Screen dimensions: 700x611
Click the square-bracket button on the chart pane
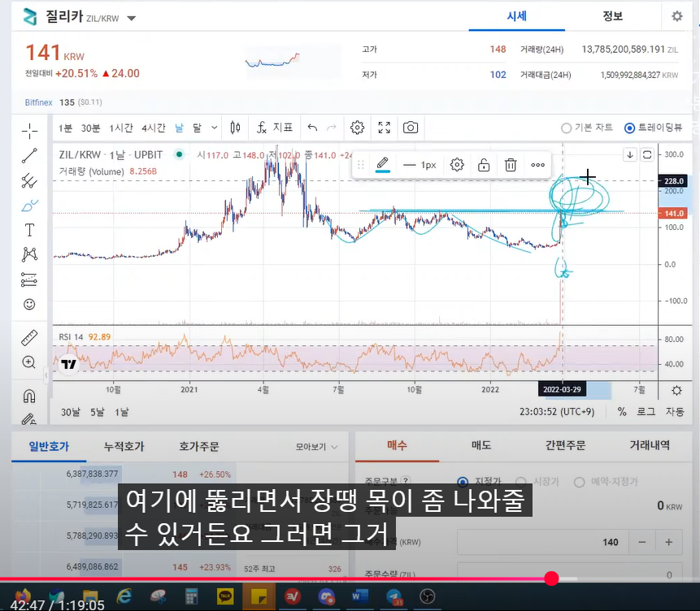pyautogui.click(x=647, y=155)
